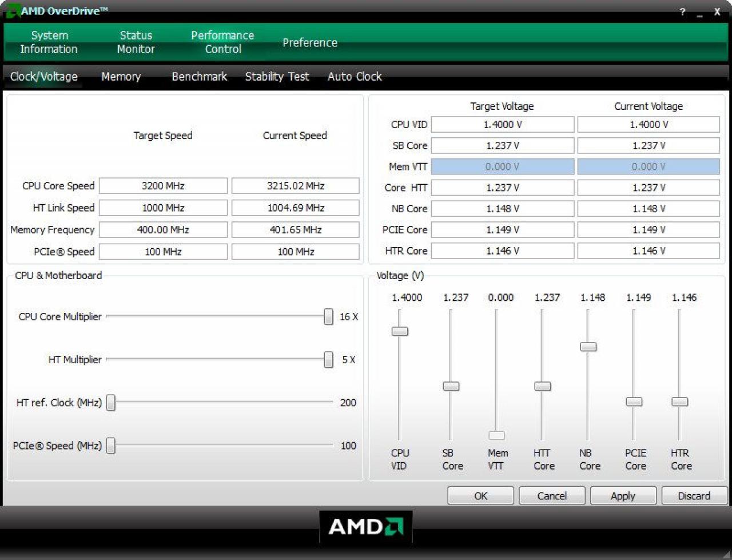The image size is (732, 560).
Task: Open the Status Monitor menu
Action: [x=136, y=42]
